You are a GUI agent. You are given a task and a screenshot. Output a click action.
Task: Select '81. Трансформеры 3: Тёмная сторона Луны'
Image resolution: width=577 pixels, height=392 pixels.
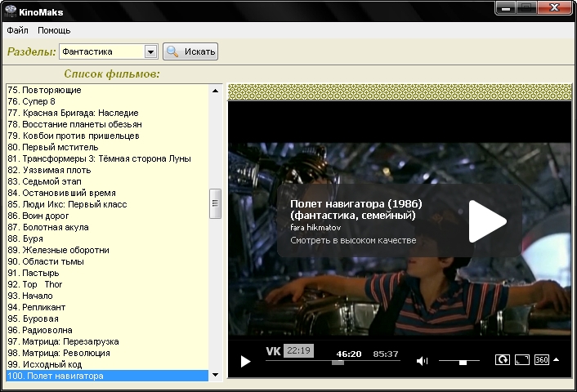pos(107,158)
